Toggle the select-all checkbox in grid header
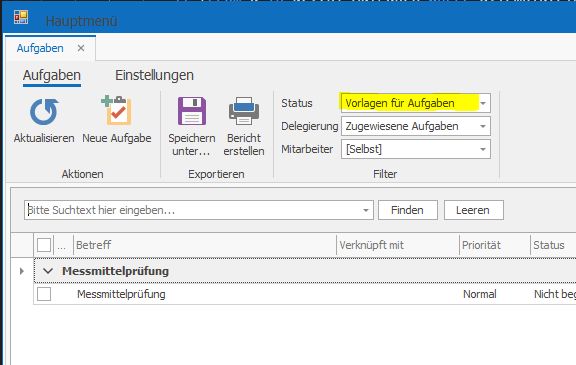Screen dimensions: 576x365 point(44,245)
